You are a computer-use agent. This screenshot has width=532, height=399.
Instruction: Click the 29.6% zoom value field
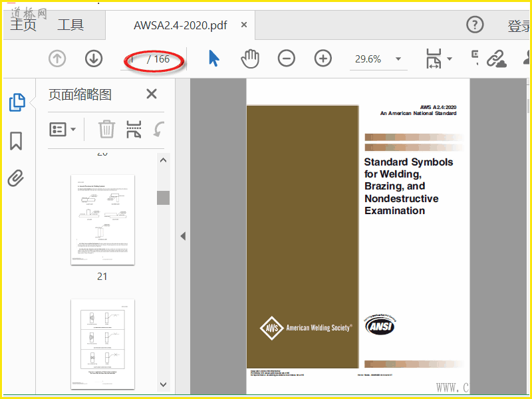click(368, 59)
